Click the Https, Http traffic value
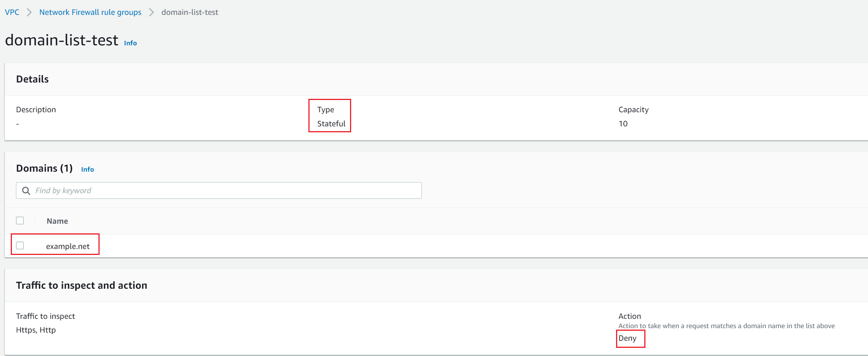 [x=36, y=330]
